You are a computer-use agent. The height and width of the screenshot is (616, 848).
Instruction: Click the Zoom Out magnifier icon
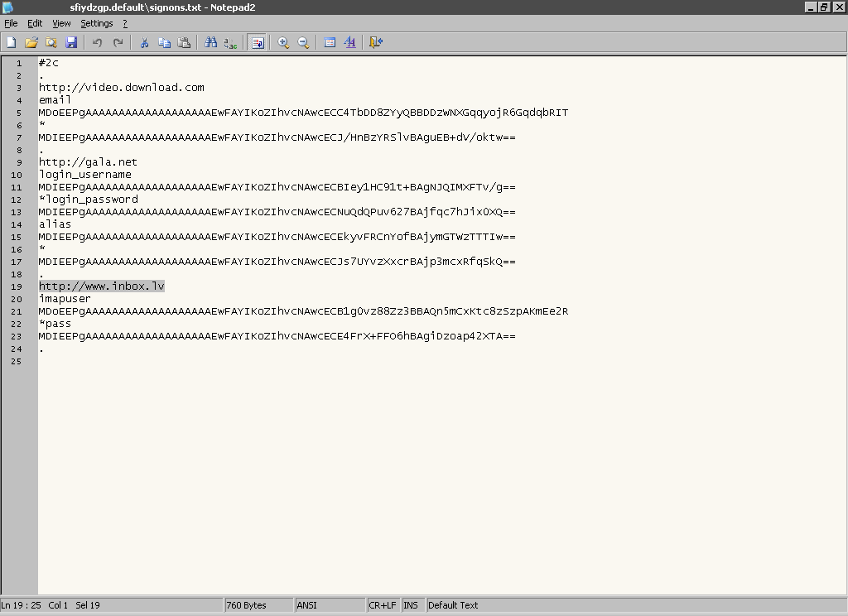point(303,42)
